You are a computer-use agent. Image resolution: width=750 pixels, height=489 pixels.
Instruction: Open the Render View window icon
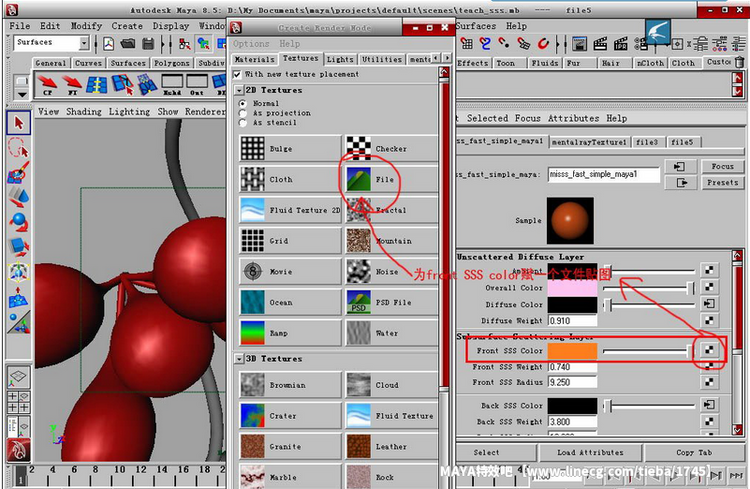pyautogui.click(x=579, y=44)
